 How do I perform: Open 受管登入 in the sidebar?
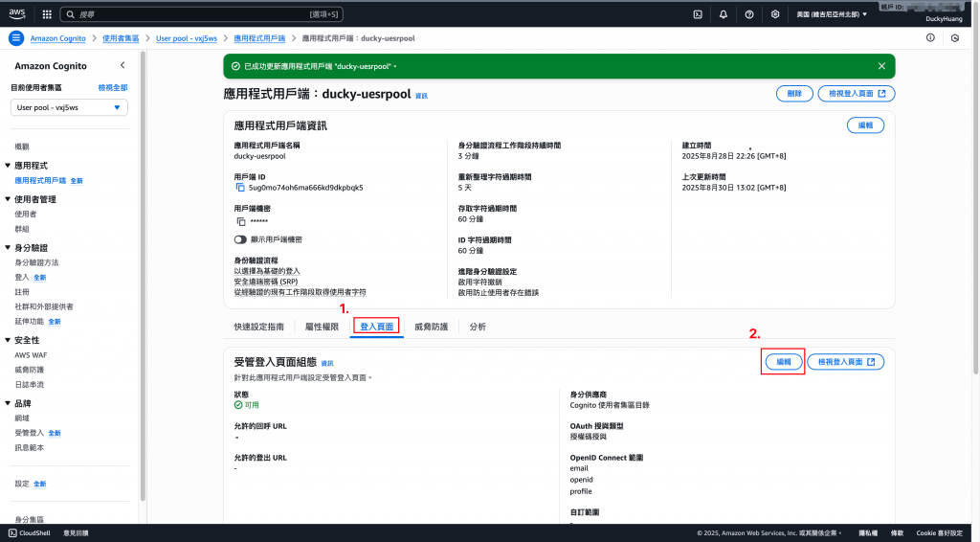click(30, 433)
